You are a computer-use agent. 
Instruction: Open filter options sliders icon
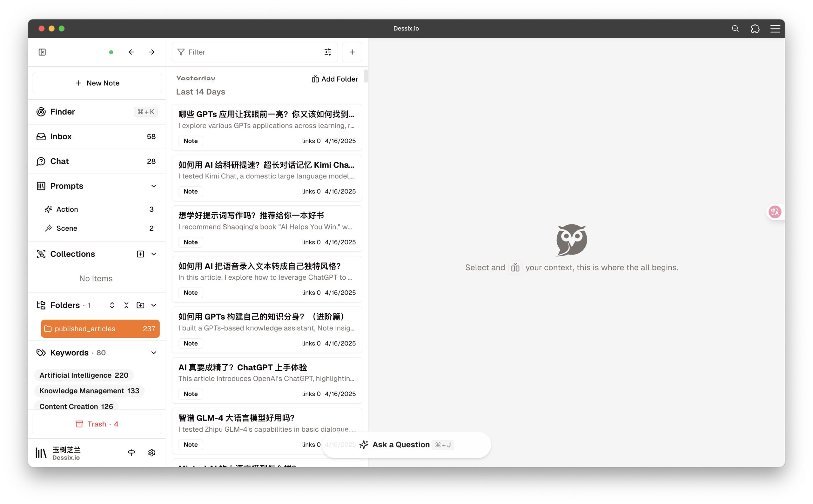pos(328,52)
